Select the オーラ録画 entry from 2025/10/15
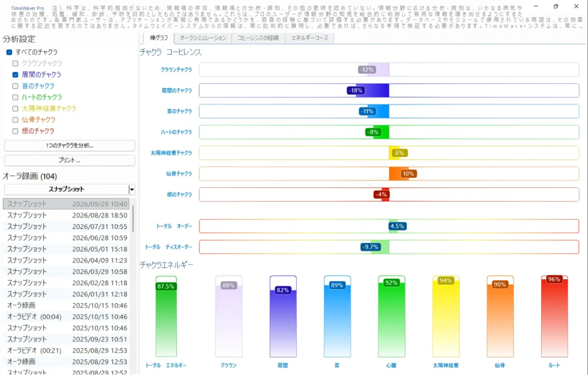Image resolution: width=588 pixels, height=388 pixels. click(67, 305)
